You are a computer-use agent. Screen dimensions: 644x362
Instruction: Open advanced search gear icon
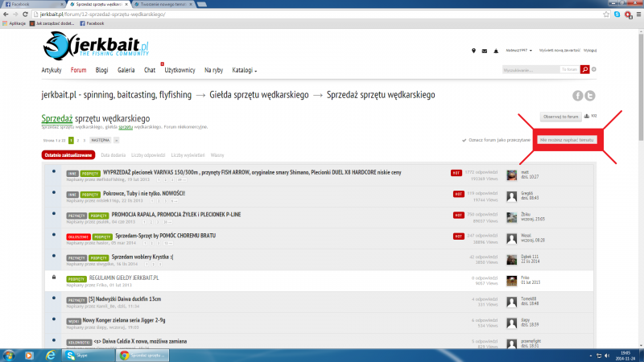pyautogui.click(x=595, y=70)
